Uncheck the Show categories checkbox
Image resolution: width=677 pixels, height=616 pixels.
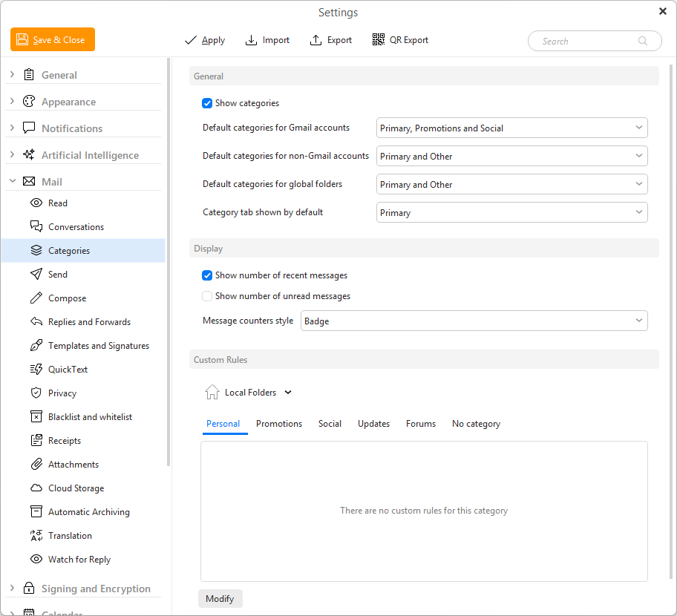207,103
